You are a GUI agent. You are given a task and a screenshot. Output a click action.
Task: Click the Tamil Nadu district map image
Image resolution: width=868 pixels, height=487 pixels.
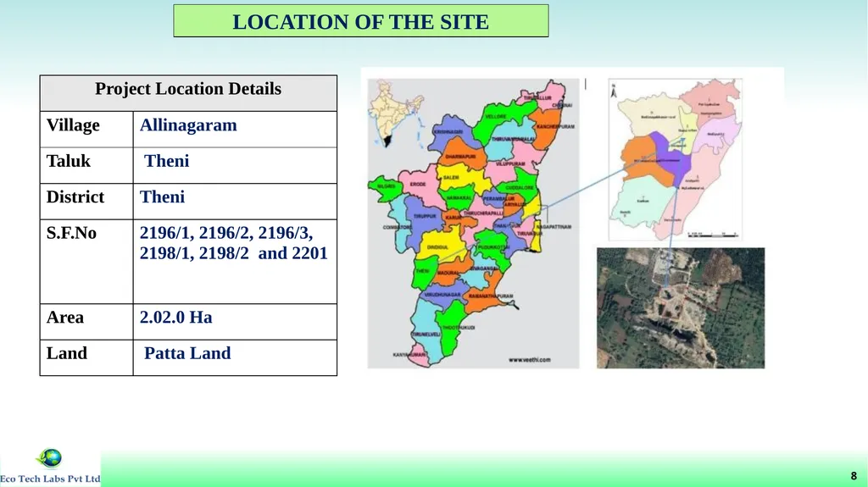[473, 223]
